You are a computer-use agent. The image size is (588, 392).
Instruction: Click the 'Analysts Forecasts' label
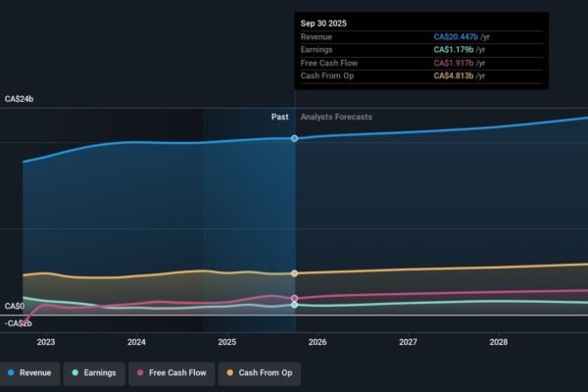336,117
